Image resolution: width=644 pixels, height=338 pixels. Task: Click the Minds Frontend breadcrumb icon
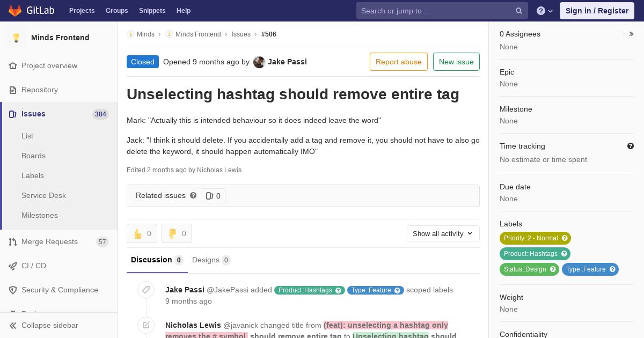pos(169,34)
